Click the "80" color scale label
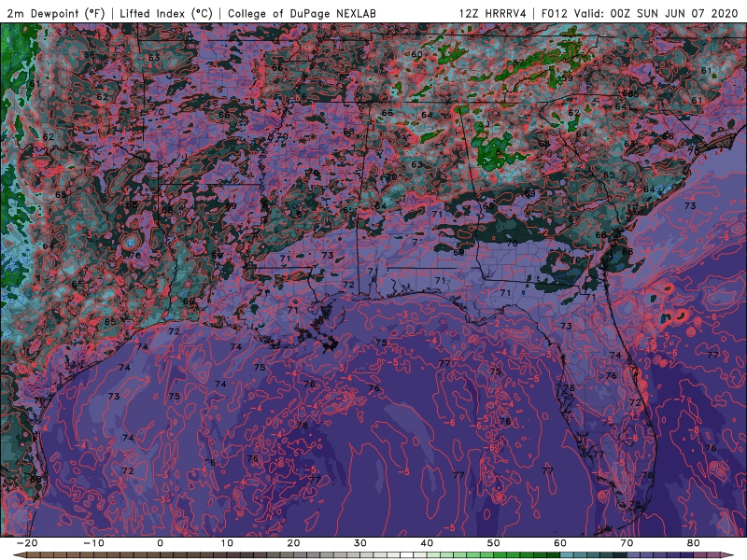Viewport: 747px width, 560px height. [694, 543]
